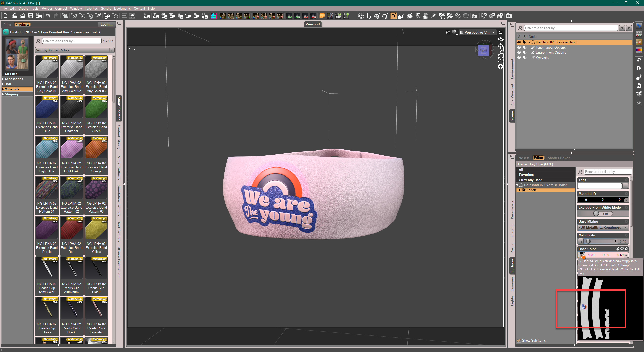Click the Render camera icon at toolbar end
This screenshot has height=352, width=644.
click(x=509, y=16)
